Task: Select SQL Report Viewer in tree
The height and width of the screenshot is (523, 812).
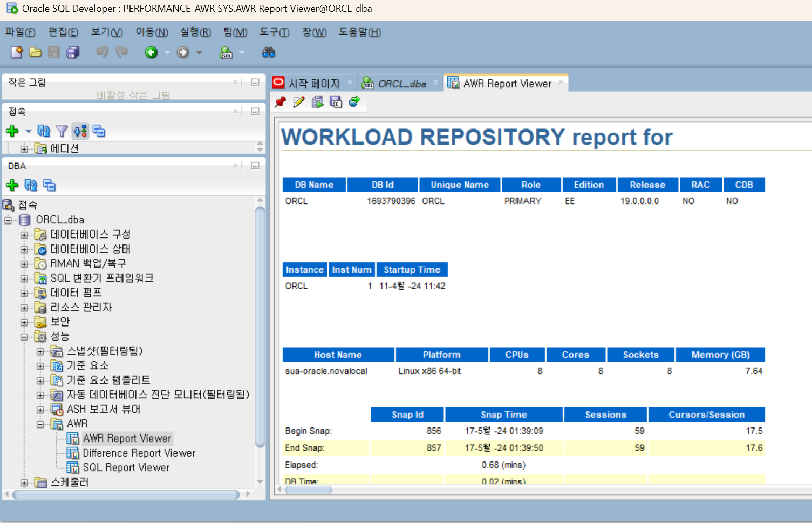Action: point(126,467)
